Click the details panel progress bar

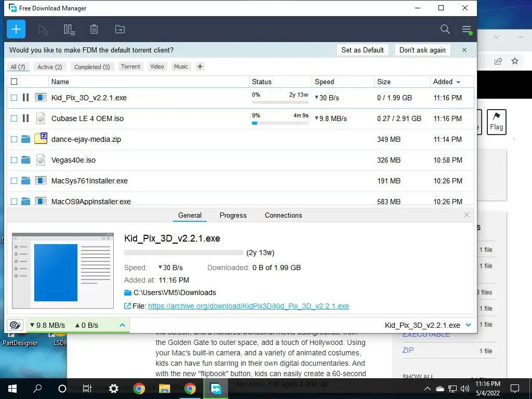tap(184, 252)
